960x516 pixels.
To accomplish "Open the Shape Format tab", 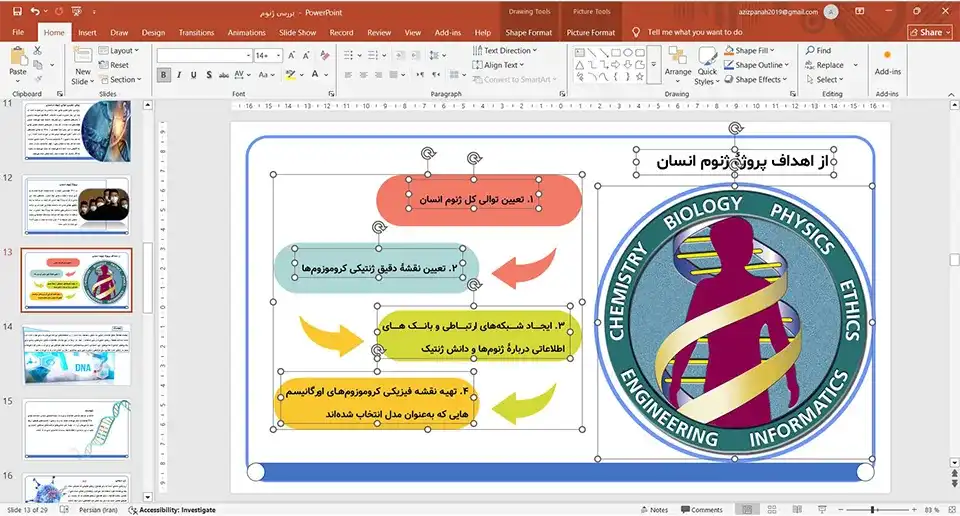I will [528, 32].
